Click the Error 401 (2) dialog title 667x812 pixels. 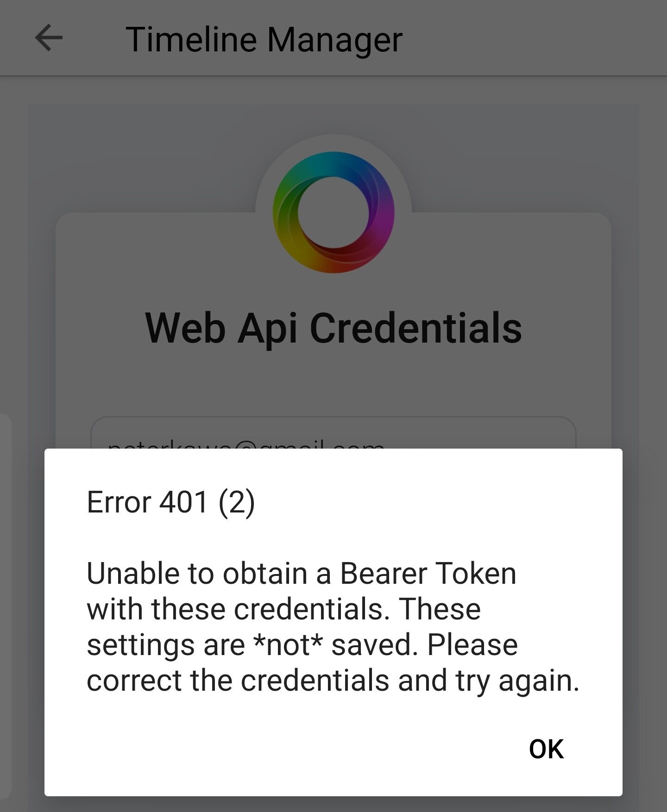(171, 502)
